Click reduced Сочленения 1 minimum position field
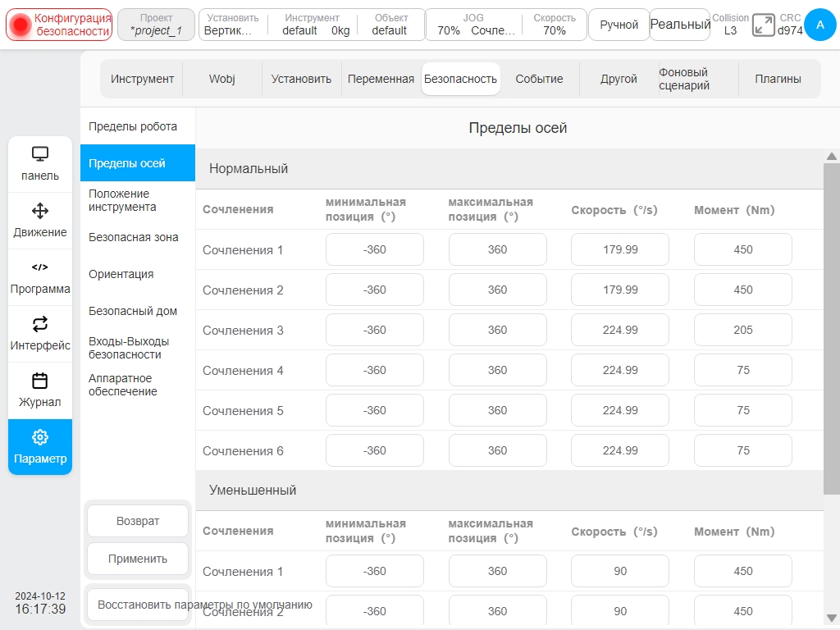840x630 pixels. point(374,571)
